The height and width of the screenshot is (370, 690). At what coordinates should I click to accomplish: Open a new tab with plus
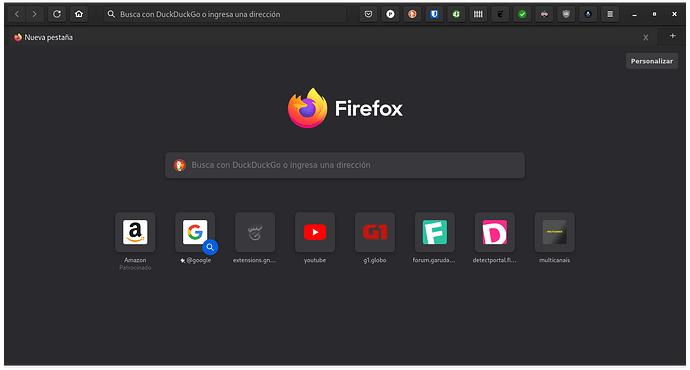point(672,36)
